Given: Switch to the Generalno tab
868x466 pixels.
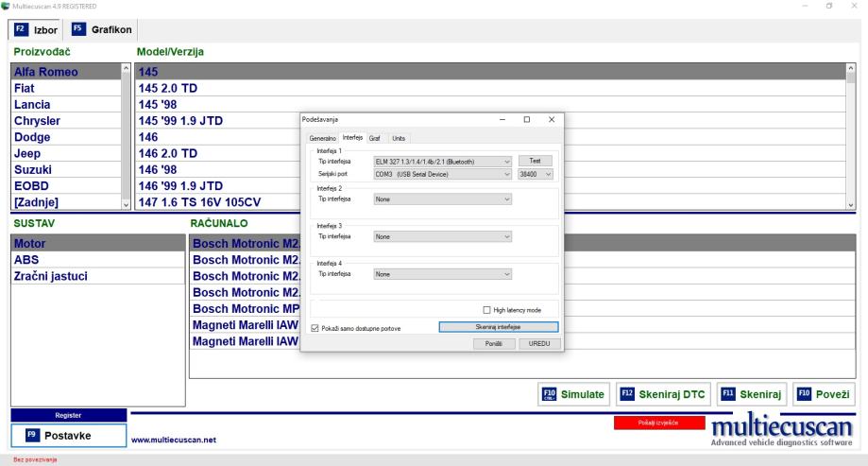Looking at the screenshot, I should tap(322, 138).
